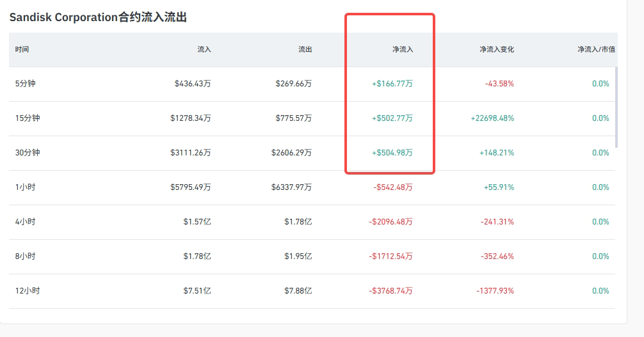Viewport: 644px width, 337px height.
Task: Select the 12小时 row label
Action: [28, 290]
